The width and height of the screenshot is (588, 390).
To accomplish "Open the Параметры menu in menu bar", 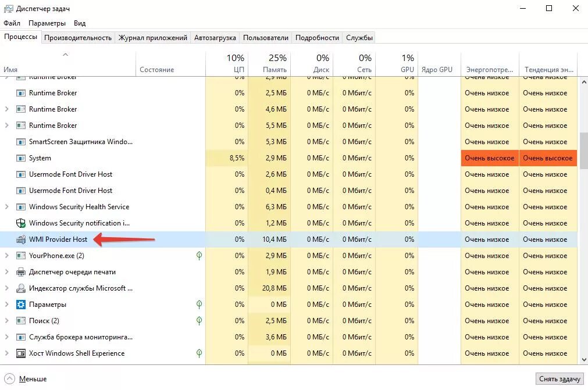I will click(47, 23).
